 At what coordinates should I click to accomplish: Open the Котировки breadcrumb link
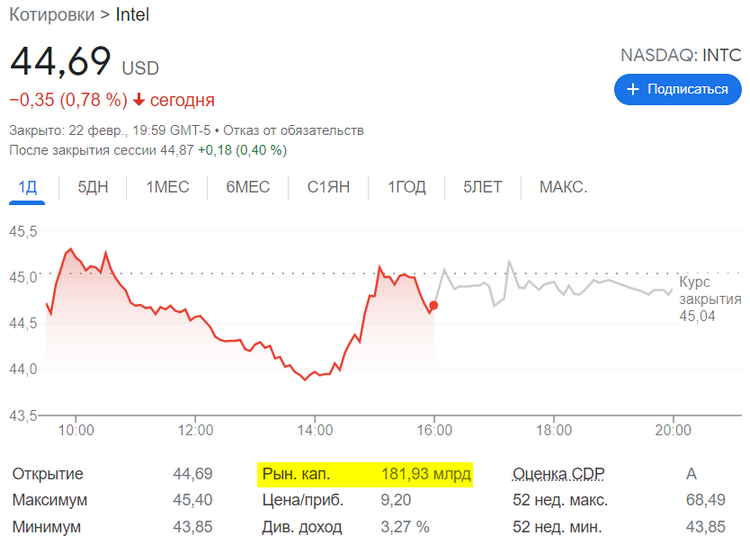[x=52, y=15]
